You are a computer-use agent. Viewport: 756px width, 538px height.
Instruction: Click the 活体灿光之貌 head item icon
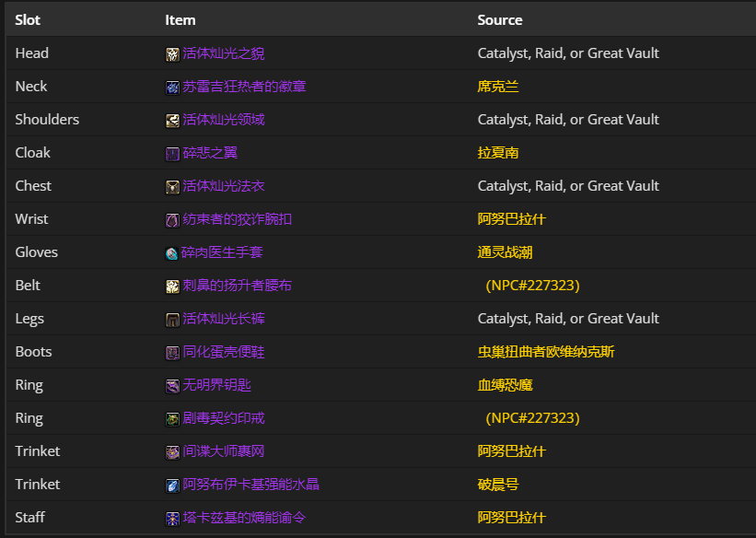172,53
